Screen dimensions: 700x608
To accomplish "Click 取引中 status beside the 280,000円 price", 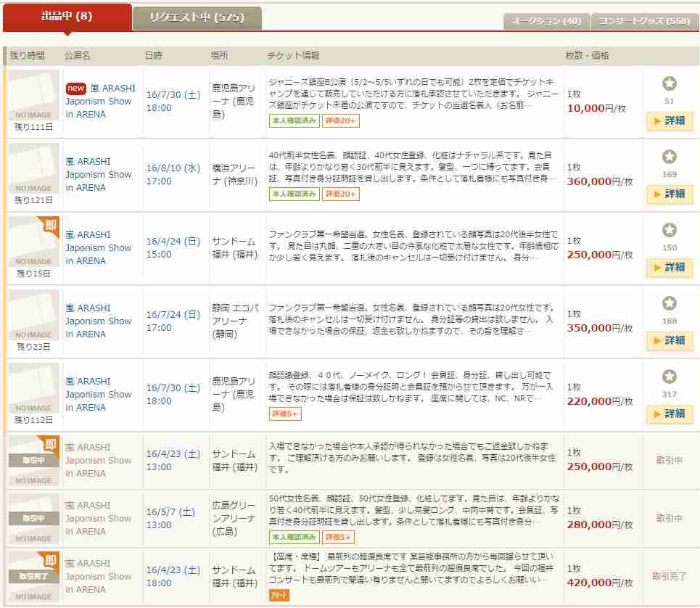I will point(670,518).
